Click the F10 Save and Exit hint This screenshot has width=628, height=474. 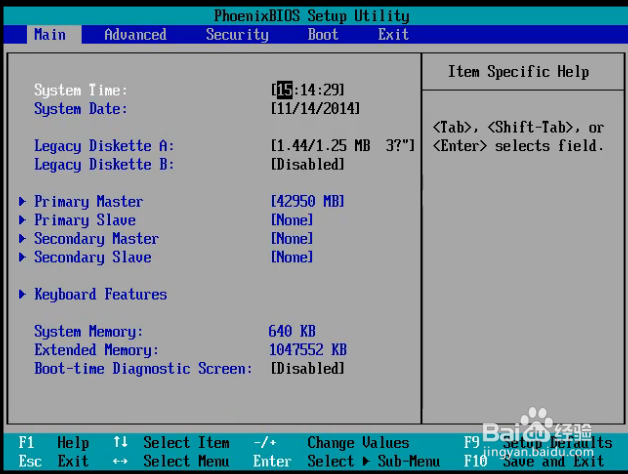534,461
